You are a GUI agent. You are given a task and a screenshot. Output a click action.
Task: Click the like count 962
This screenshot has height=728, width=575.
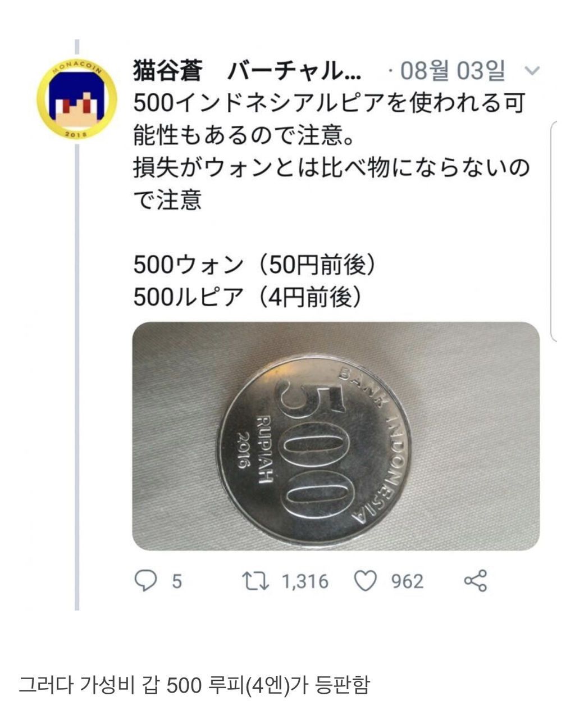click(407, 581)
